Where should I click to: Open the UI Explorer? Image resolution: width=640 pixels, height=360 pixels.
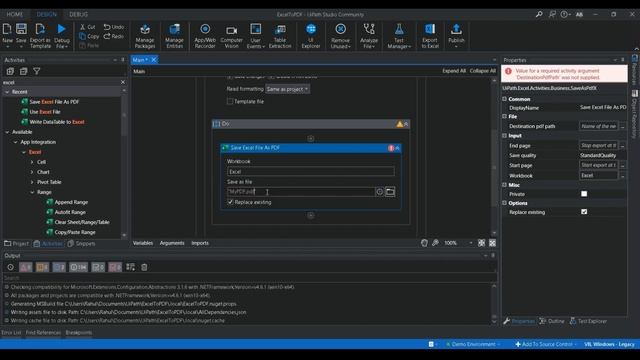pyautogui.click(x=311, y=36)
